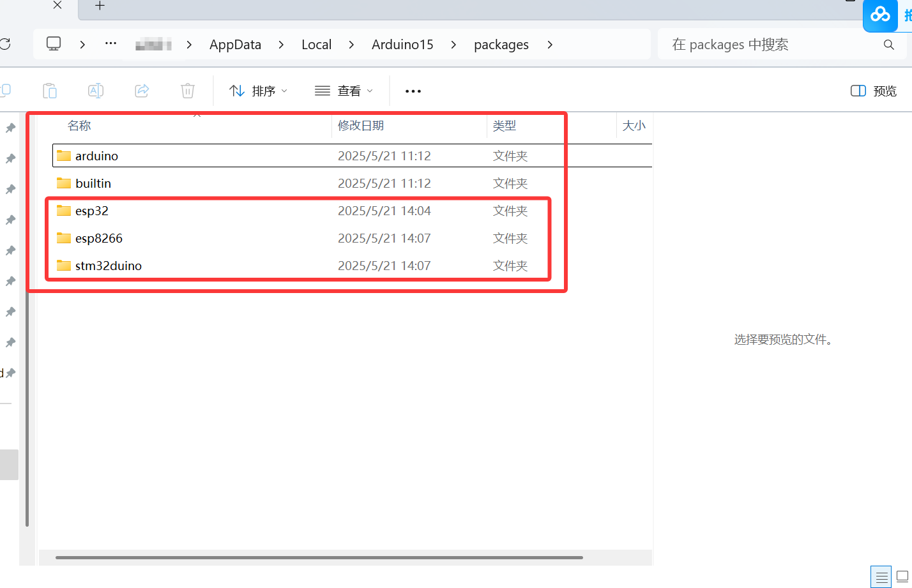Image resolution: width=912 pixels, height=588 pixels.
Task: Open the chevron after packages
Action: tap(550, 45)
